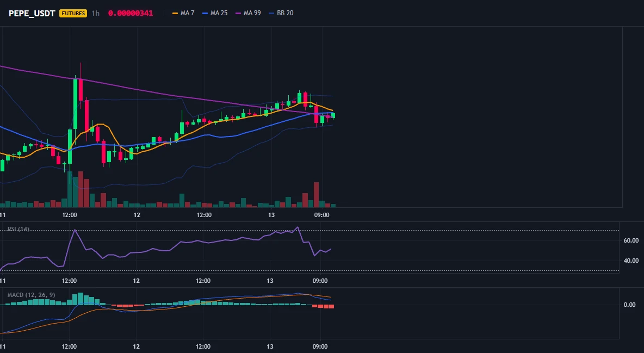Click the RSI (14) indicator label
Image resolution: width=644 pixels, height=353 pixels.
(18, 229)
